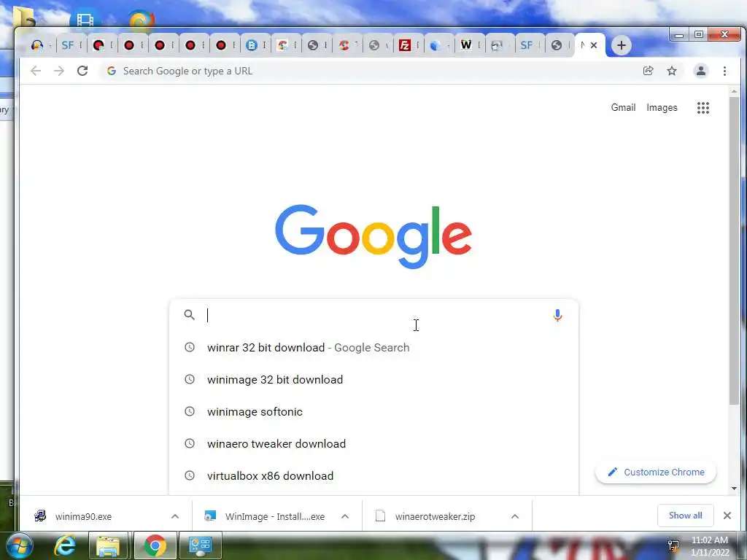This screenshot has height=560, width=747.
Task: Click Customize Chrome button
Action: [x=656, y=472]
